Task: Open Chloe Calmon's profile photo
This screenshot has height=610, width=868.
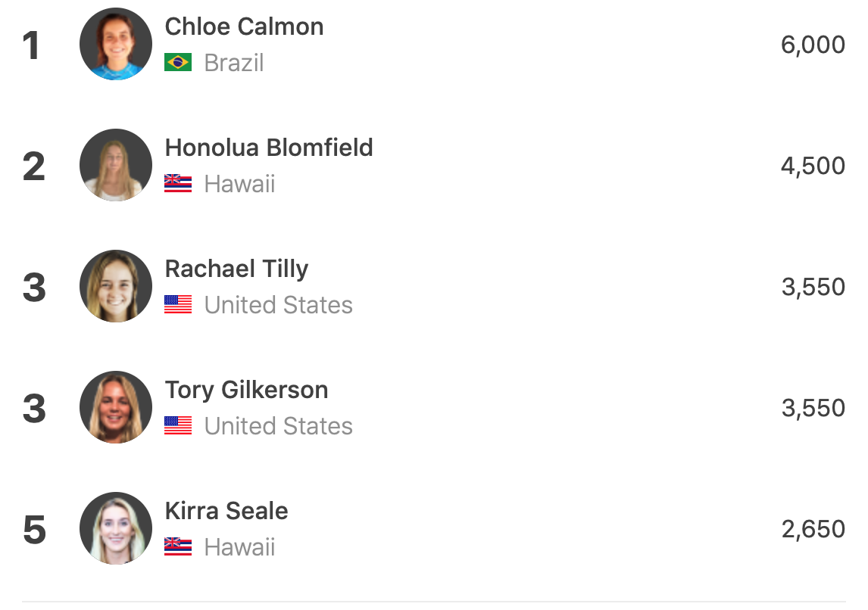Action: click(x=116, y=44)
